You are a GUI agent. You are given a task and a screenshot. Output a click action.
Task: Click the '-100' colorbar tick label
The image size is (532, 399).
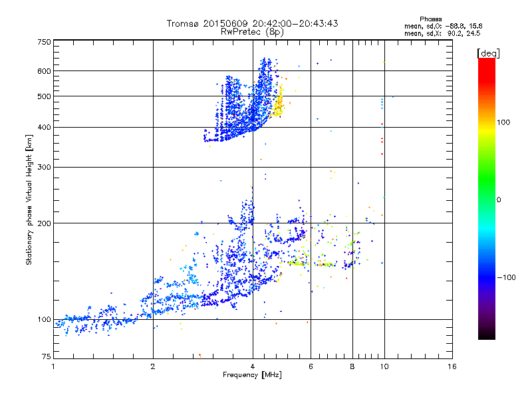[506, 277]
